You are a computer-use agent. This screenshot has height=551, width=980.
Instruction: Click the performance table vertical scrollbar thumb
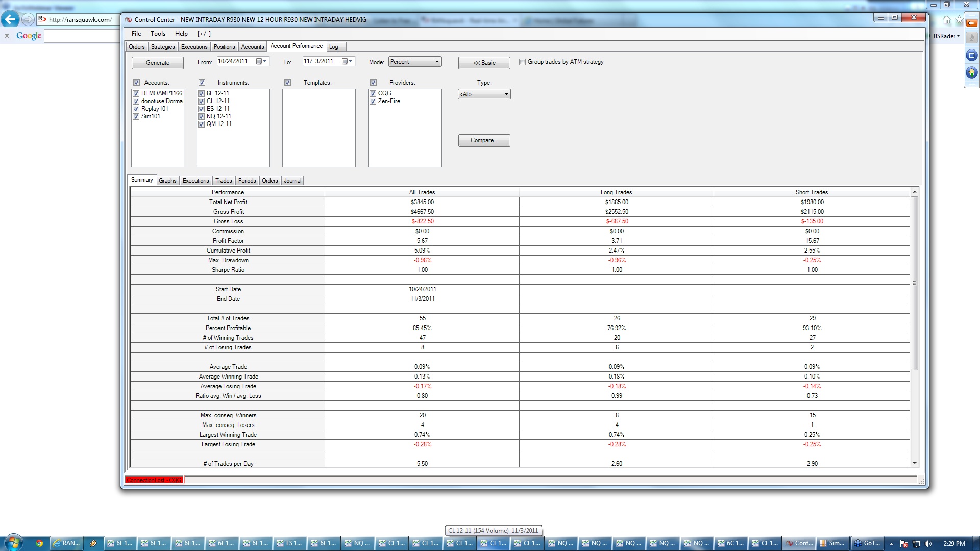tap(915, 283)
